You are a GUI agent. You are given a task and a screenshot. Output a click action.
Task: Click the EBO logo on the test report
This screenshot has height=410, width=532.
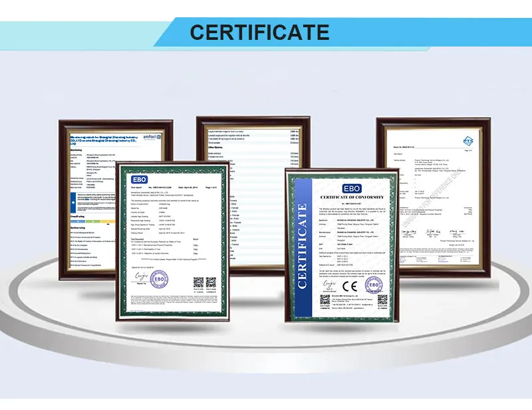(x=140, y=179)
